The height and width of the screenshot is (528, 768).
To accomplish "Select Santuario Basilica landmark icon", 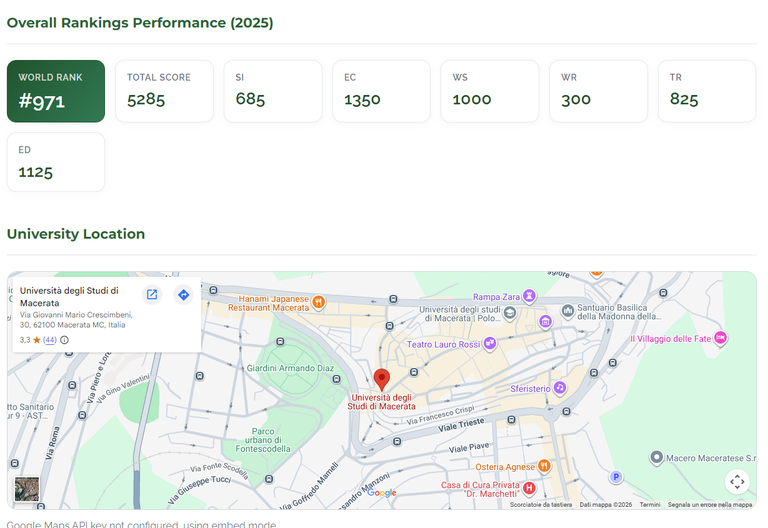I will tap(568, 311).
